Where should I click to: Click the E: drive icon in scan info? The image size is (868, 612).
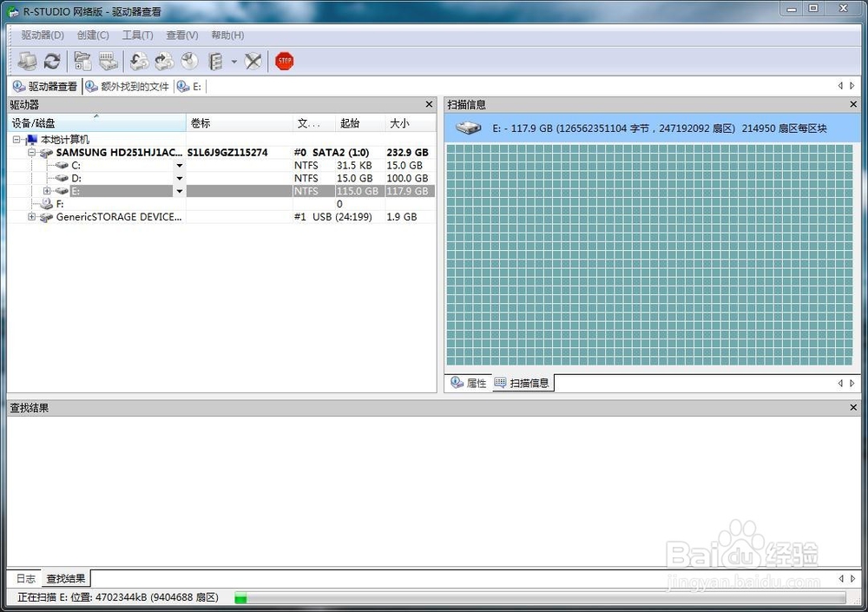[x=468, y=128]
